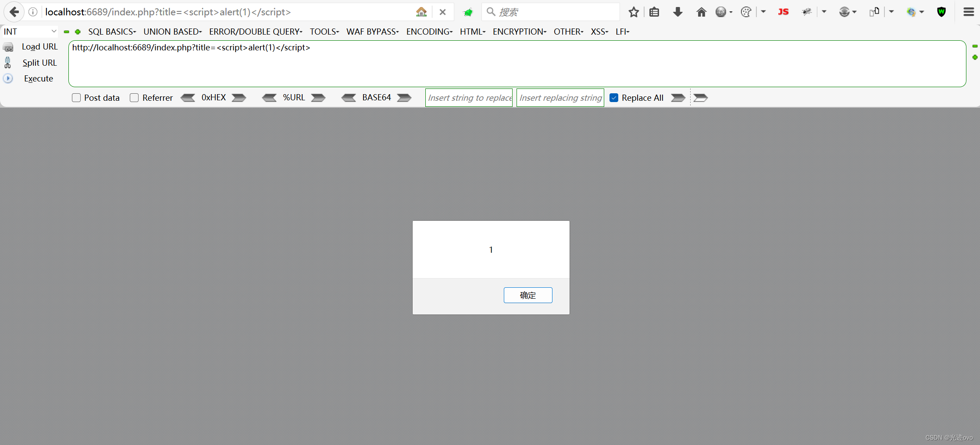Open the TOOLS menu

click(324, 32)
